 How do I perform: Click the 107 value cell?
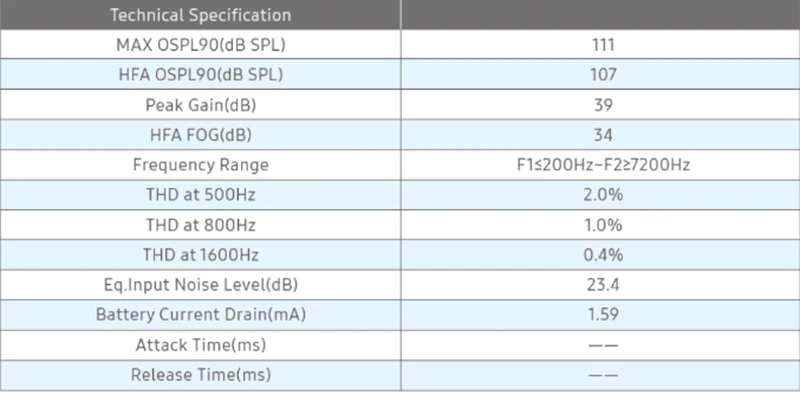tap(602, 75)
